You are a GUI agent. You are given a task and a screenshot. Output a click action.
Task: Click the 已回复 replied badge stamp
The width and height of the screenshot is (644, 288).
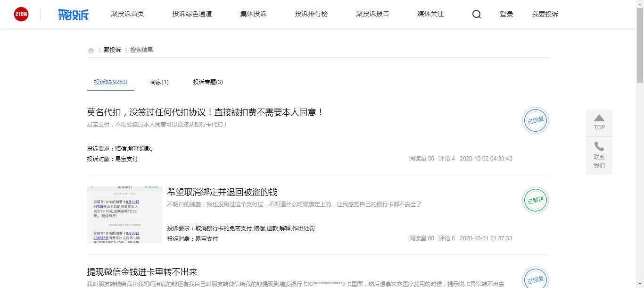tap(535, 120)
